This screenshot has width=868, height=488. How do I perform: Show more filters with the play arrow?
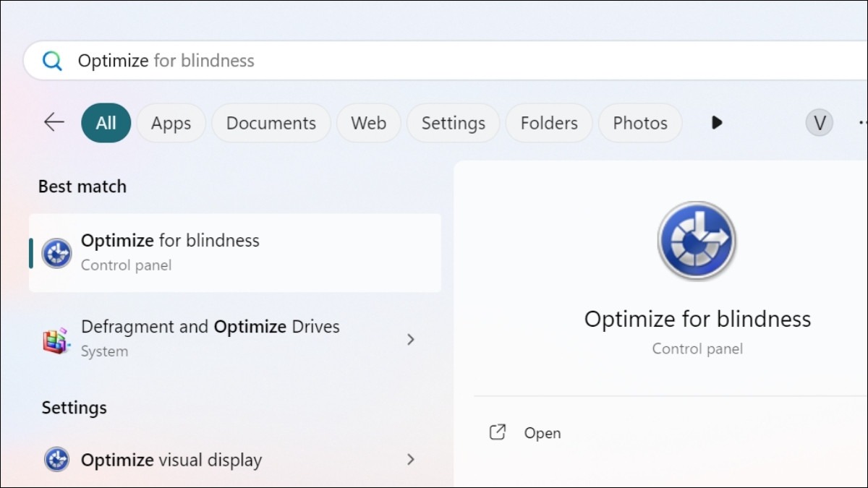717,123
